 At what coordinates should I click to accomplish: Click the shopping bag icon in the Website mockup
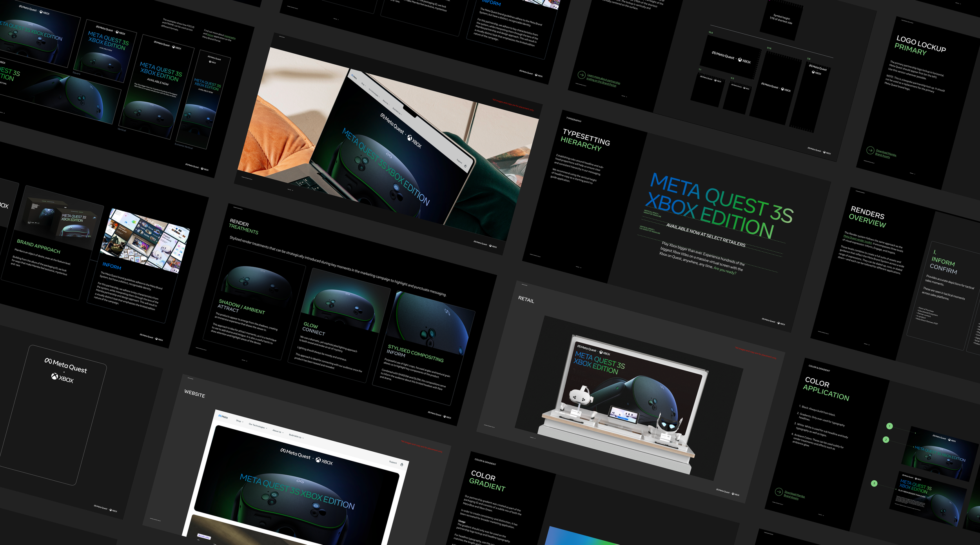click(401, 465)
